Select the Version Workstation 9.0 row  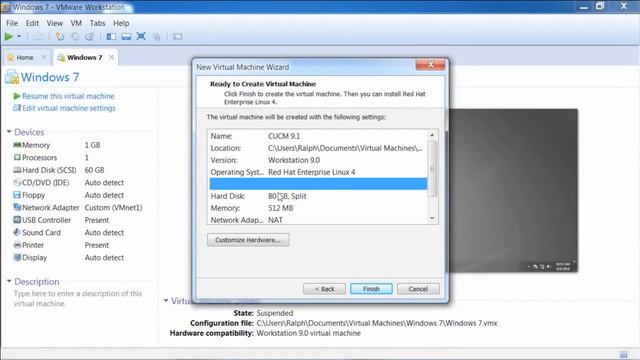coord(318,160)
